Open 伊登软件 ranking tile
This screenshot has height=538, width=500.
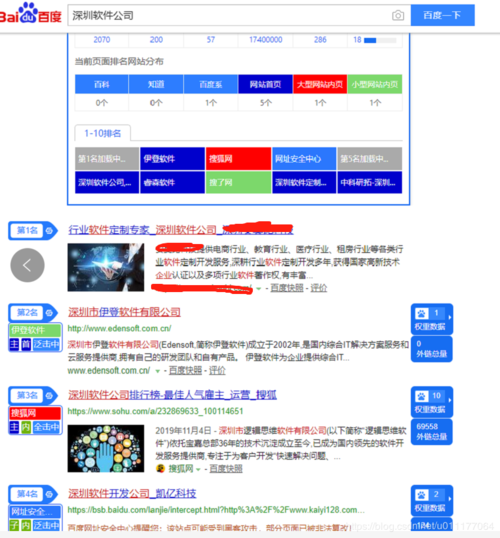[172, 159]
